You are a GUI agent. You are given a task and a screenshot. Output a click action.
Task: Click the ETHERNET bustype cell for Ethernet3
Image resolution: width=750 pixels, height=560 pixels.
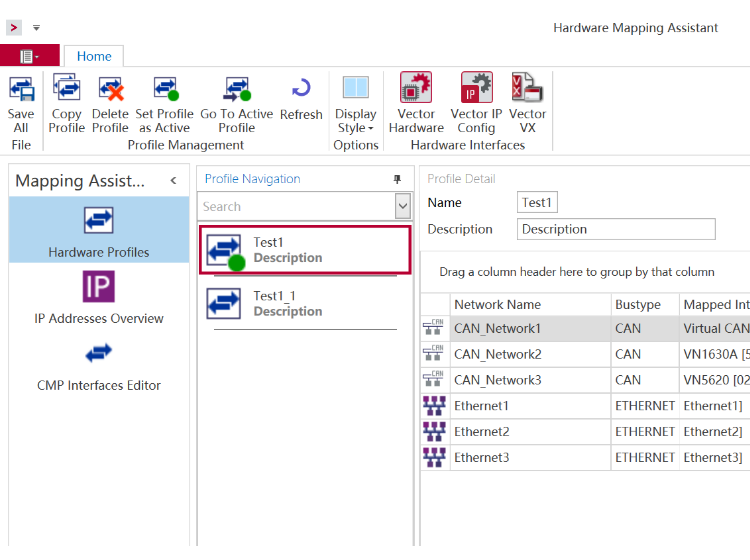pos(645,458)
